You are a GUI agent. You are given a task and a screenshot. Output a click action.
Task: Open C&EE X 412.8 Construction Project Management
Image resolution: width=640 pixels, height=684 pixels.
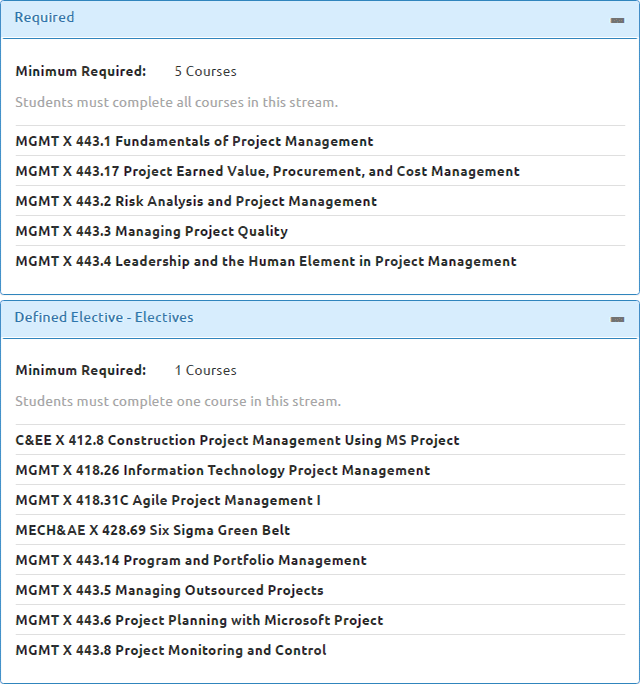(x=237, y=440)
